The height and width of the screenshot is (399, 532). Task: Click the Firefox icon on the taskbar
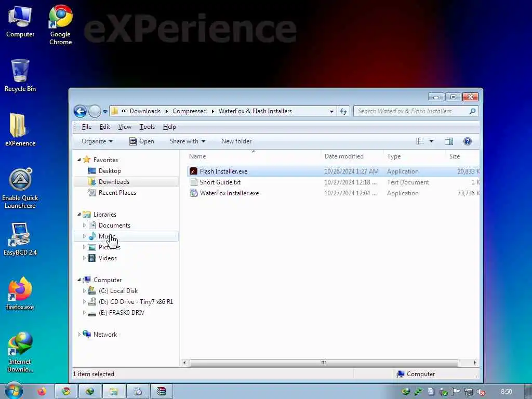(x=42, y=392)
